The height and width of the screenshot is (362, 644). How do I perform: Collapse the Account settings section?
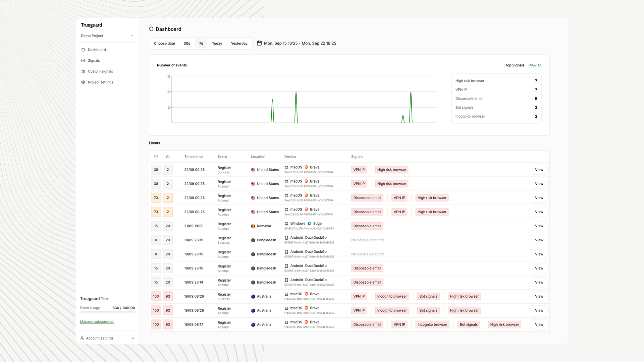133,338
